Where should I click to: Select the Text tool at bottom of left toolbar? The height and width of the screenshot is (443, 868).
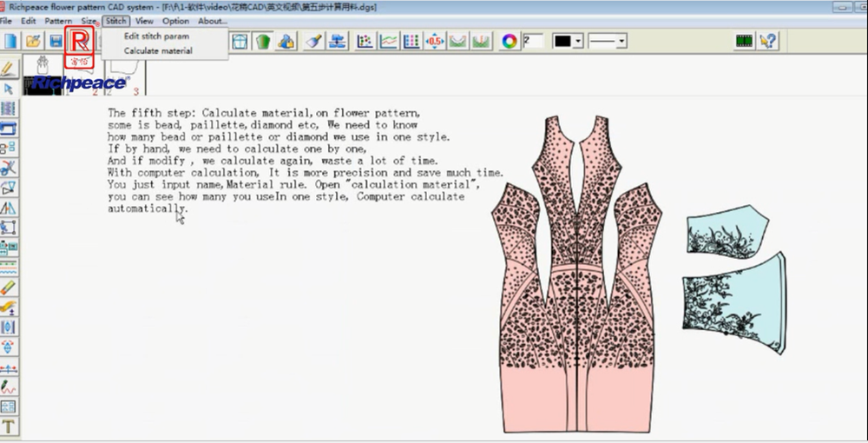[x=9, y=426]
